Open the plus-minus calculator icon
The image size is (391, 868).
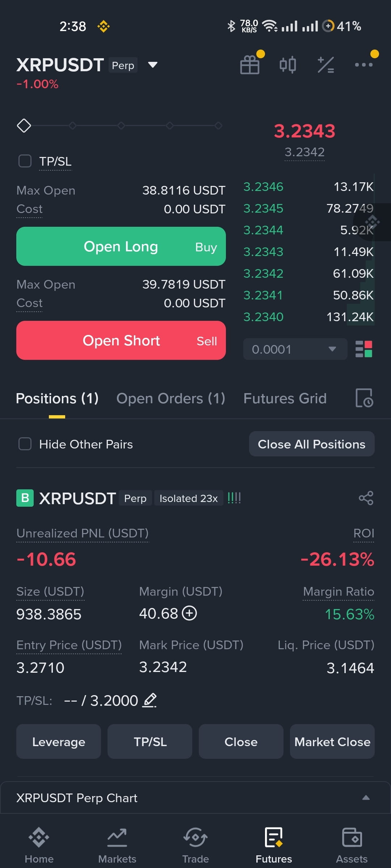(x=325, y=65)
